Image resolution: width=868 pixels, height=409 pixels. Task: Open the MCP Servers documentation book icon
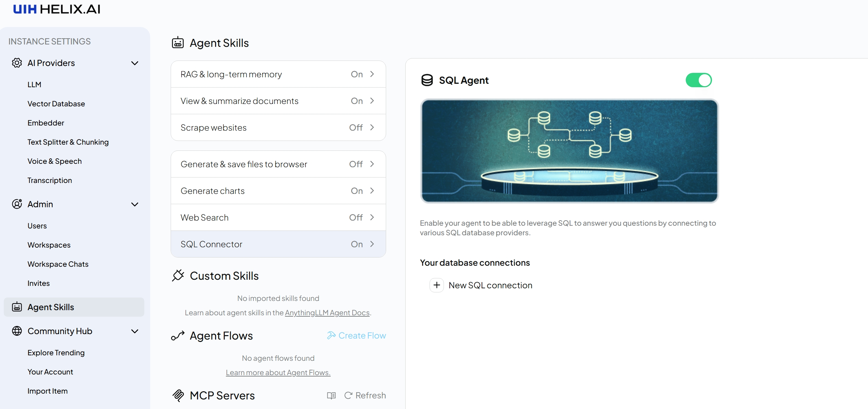coord(331,395)
